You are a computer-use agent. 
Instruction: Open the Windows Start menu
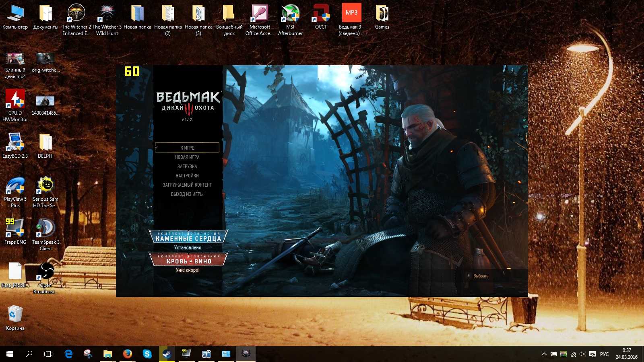(10, 354)
